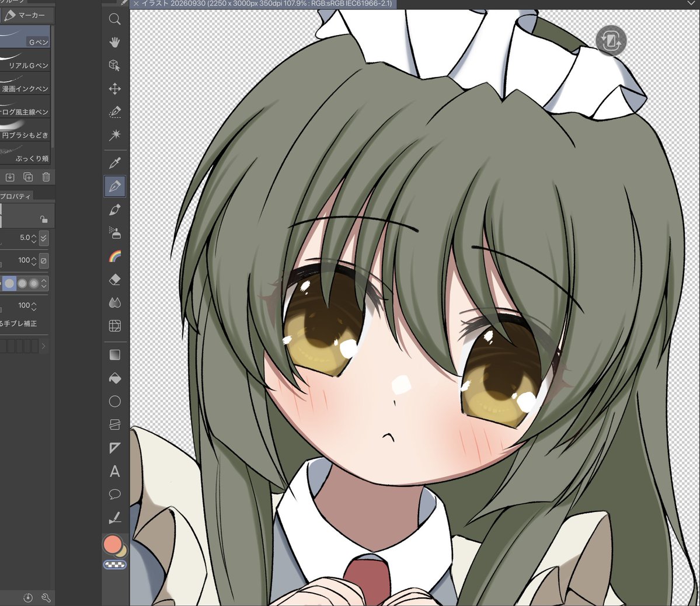Select the Zoom magnifier tool
Screen dimensions: 700x606
115,19
